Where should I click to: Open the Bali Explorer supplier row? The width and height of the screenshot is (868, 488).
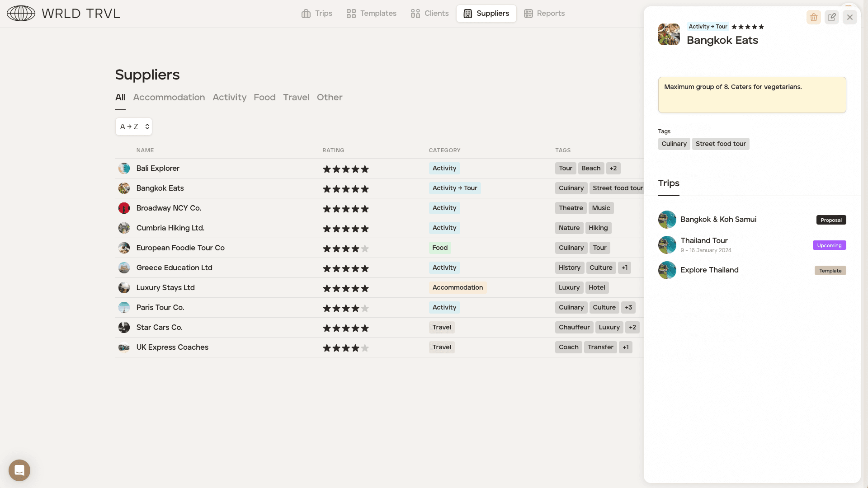click(379, 169)
